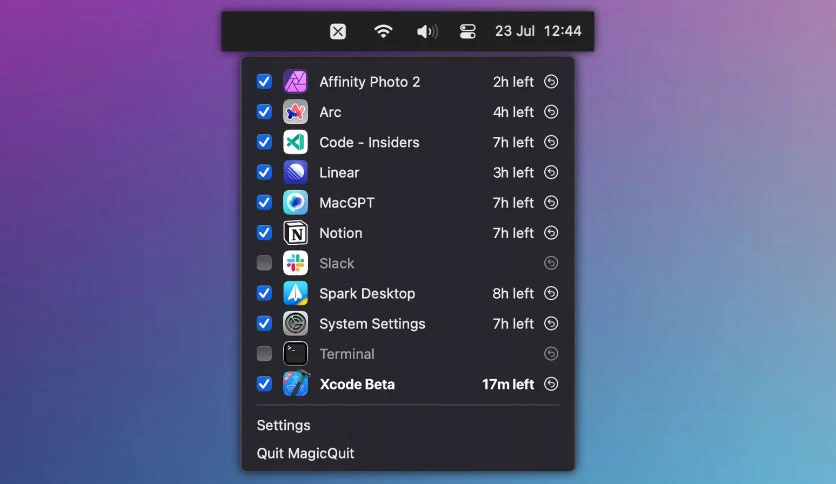Reset the timer for System Settings
This screenshot has width=836, height=484.
551,324
